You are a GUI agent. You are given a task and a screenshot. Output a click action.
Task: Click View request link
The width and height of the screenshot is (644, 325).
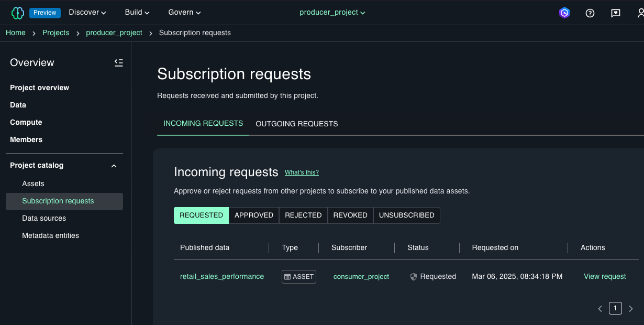click(605, 277)
